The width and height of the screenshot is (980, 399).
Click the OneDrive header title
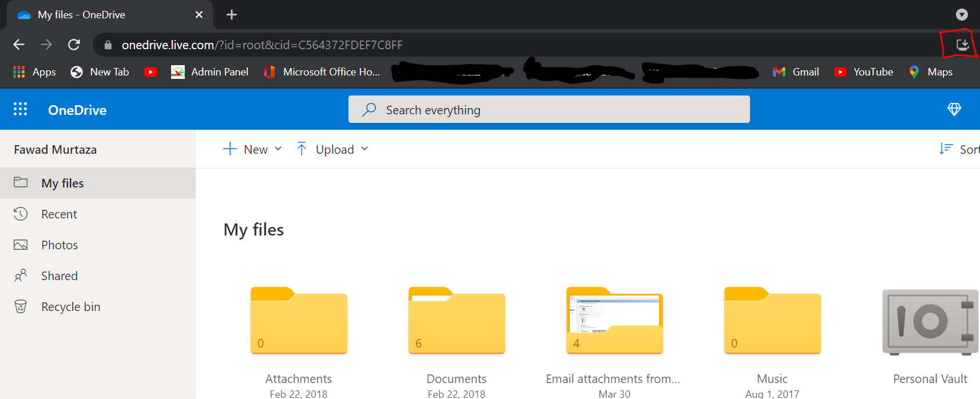point(77,110)
